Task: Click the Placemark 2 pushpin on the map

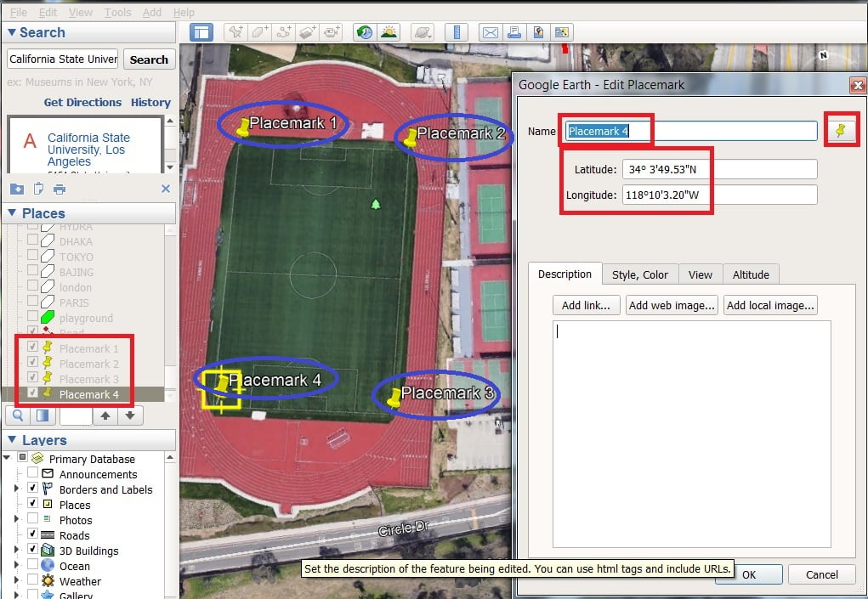Action: point(411,138)
